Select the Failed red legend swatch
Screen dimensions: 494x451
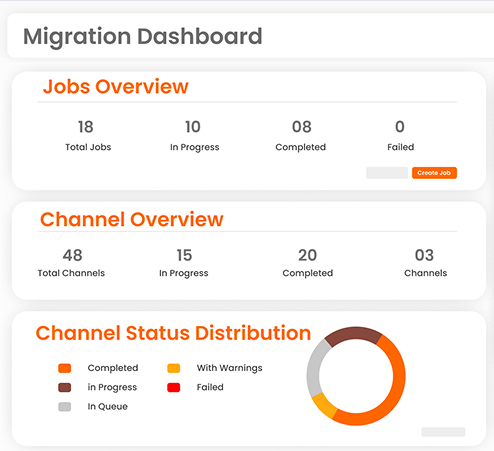(174, 387)
